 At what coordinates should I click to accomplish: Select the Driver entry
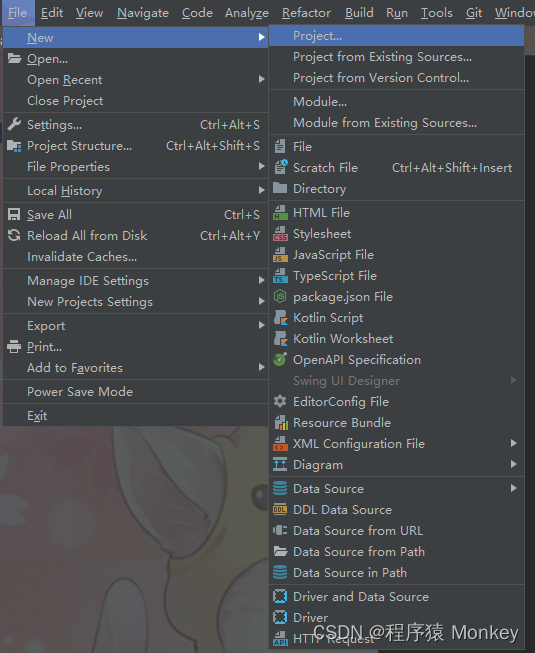coord(396,618)
